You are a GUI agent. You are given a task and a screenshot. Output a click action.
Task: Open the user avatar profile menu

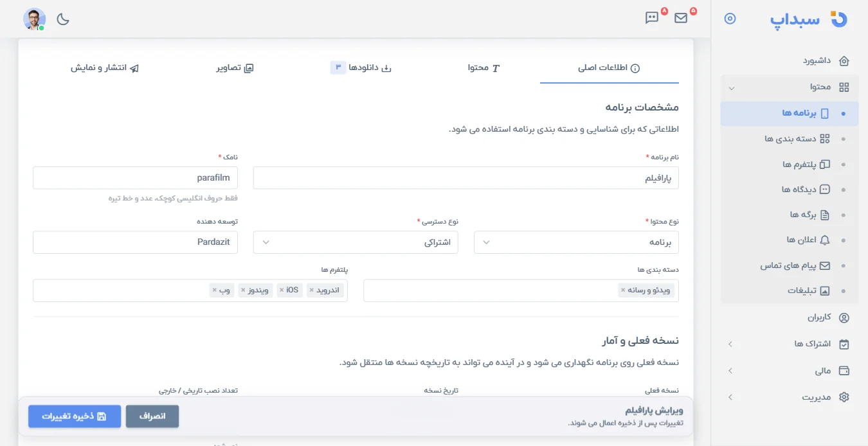35,19
